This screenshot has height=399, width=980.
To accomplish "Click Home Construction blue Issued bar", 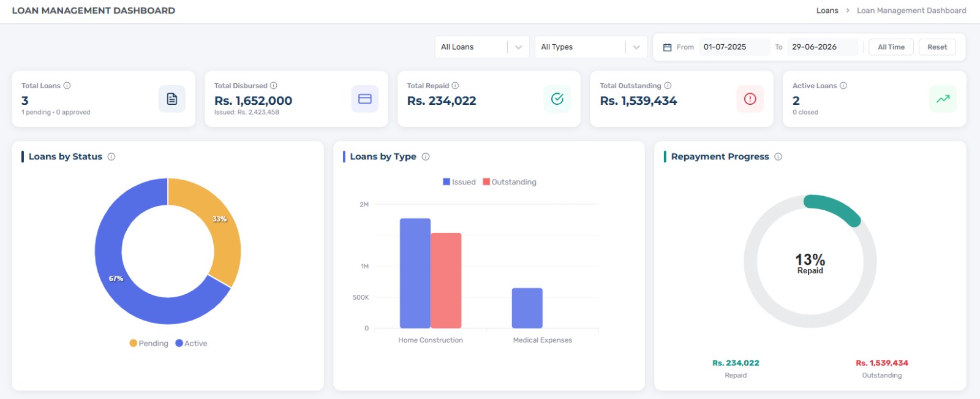I will 415,273.
